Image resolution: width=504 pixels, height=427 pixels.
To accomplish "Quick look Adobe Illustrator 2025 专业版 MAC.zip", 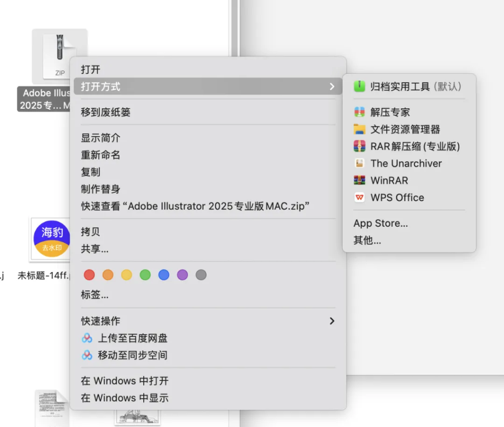I will pos(208,206).
